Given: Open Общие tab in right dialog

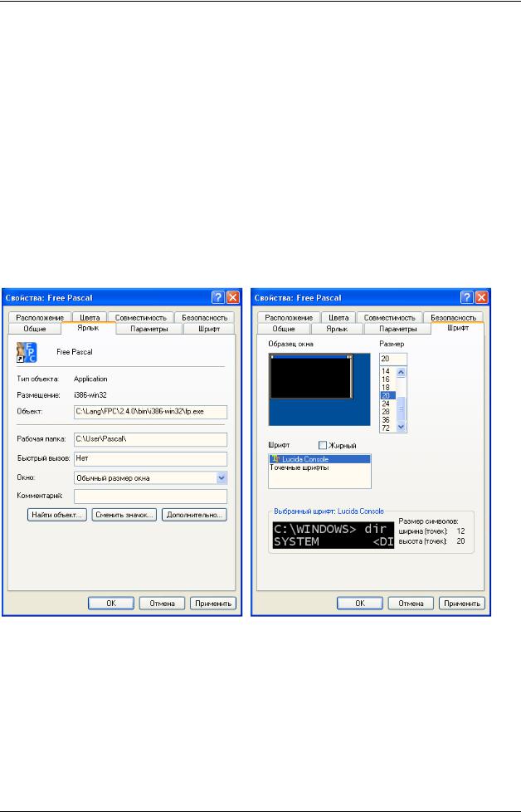Looking at the screenshot, I should (284, 329).
